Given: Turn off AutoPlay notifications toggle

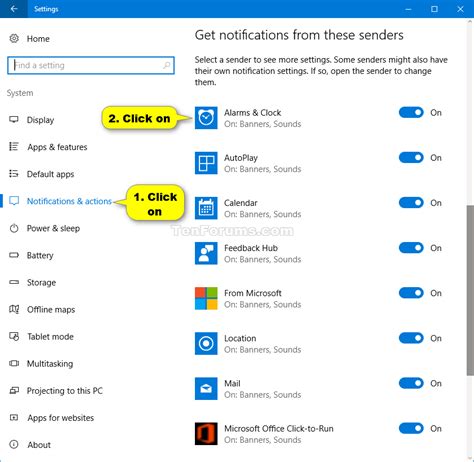Looking at the screenshot, I should (411, 157).
